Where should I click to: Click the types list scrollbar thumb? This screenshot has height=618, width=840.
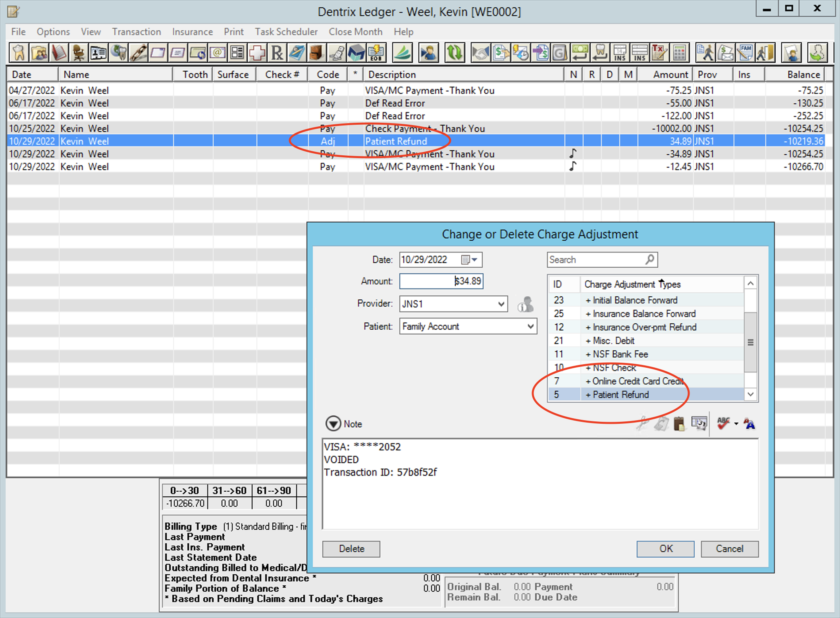750,342
